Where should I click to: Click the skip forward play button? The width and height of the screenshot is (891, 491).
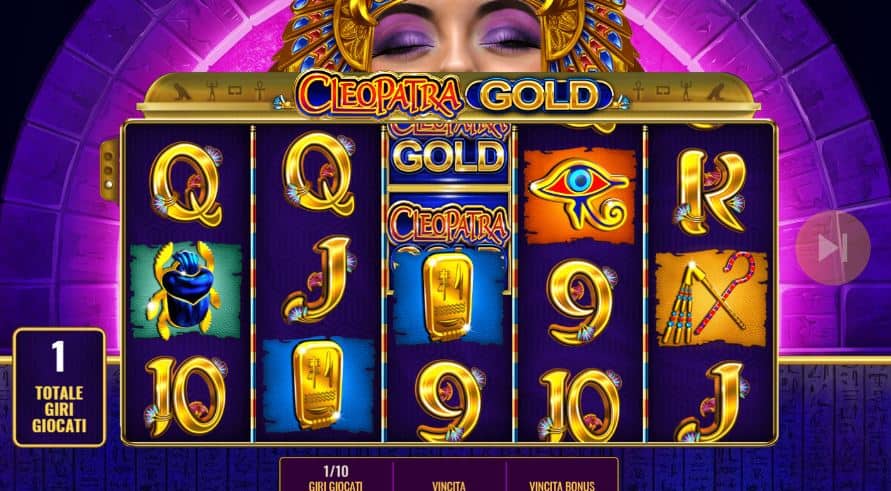pyautogui.click(x=832, y=248)
